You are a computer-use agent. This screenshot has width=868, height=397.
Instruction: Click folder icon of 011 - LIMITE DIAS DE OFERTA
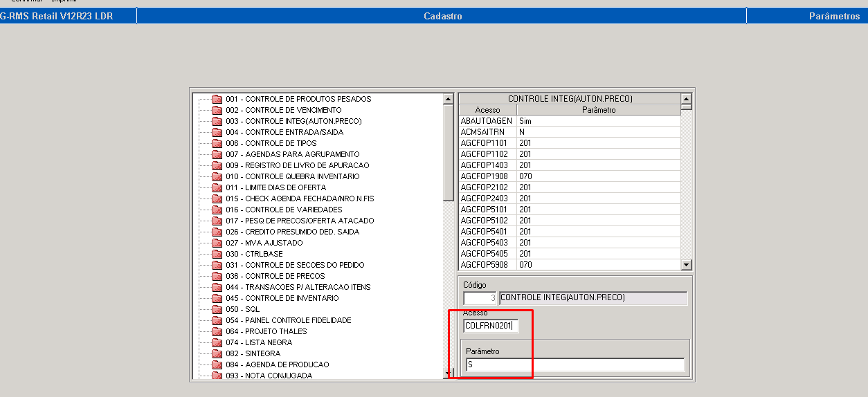[217, 187]
